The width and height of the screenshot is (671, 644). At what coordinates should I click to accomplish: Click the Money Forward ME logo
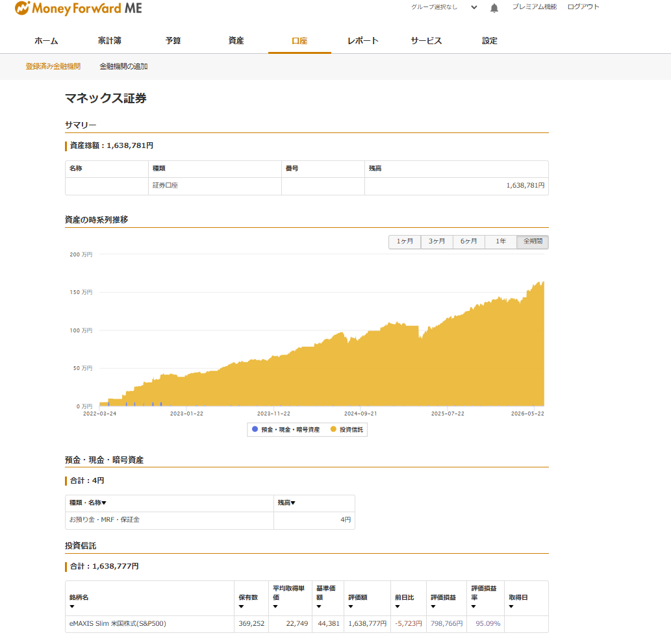click(79, 8)
